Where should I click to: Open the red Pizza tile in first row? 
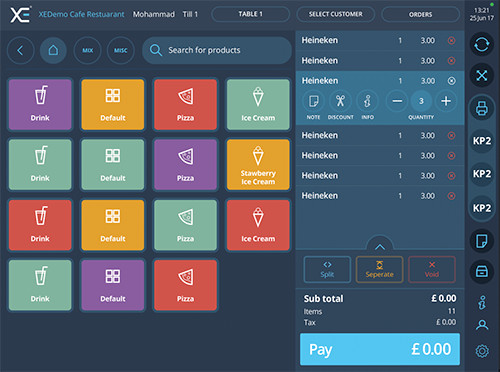click(185, 104)
